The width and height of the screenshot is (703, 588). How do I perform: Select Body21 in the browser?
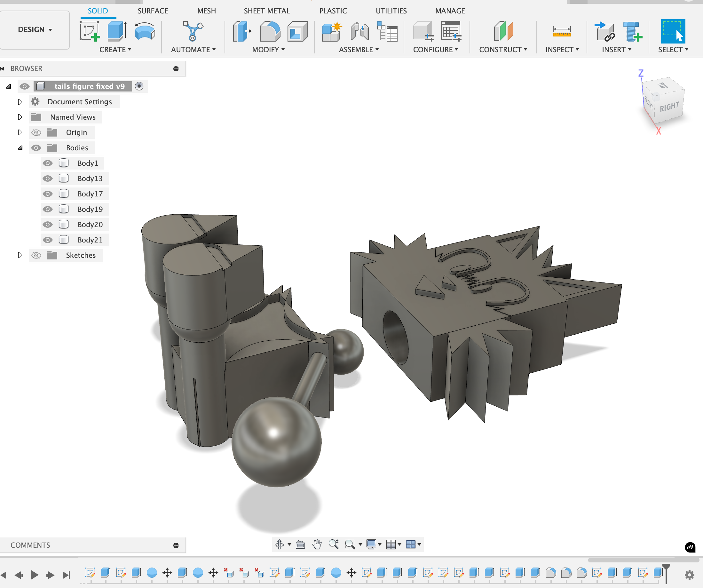coord(90,240)
